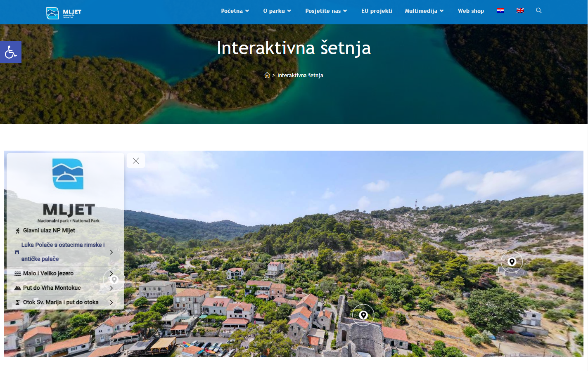
Task: Open Otok Sv. Marija i put do otoka
Action: (65, 302)
